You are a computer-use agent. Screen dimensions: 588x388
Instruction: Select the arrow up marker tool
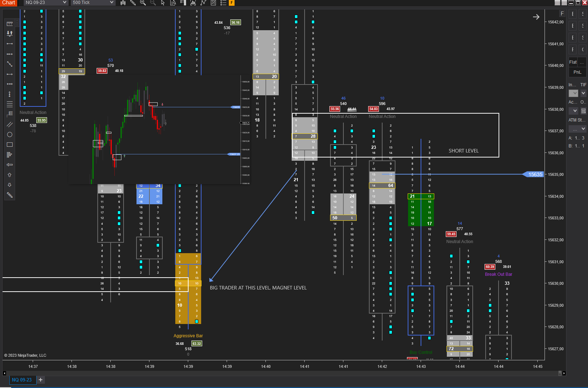(x=10, y=175)
